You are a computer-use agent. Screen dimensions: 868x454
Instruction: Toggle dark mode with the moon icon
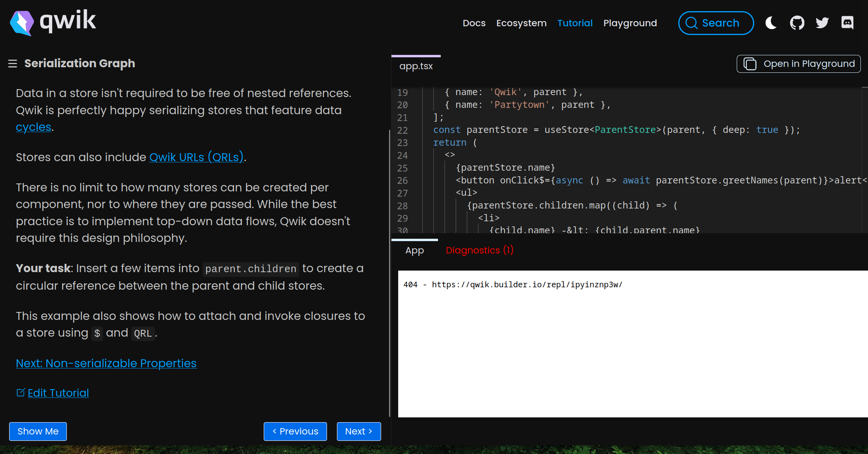coord(771,23)
